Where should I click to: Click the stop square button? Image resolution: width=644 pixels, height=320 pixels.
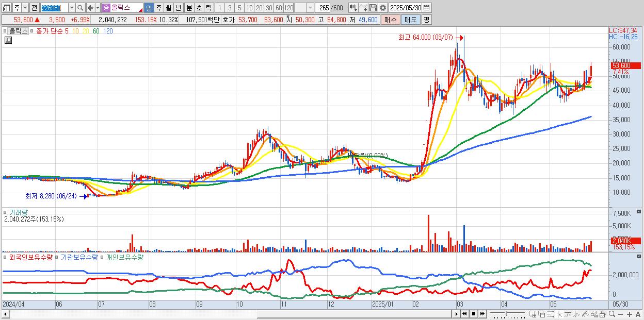click(x=473, y=314)
